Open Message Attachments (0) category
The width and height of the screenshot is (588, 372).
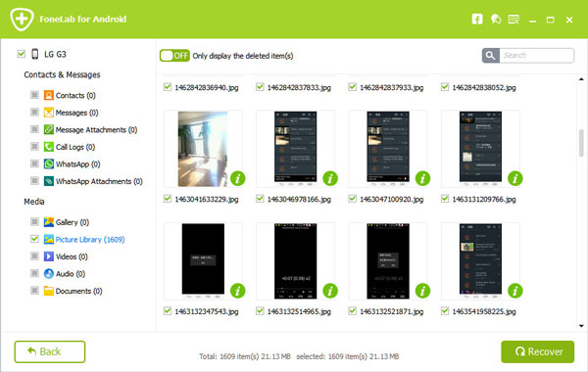[96, 129]
